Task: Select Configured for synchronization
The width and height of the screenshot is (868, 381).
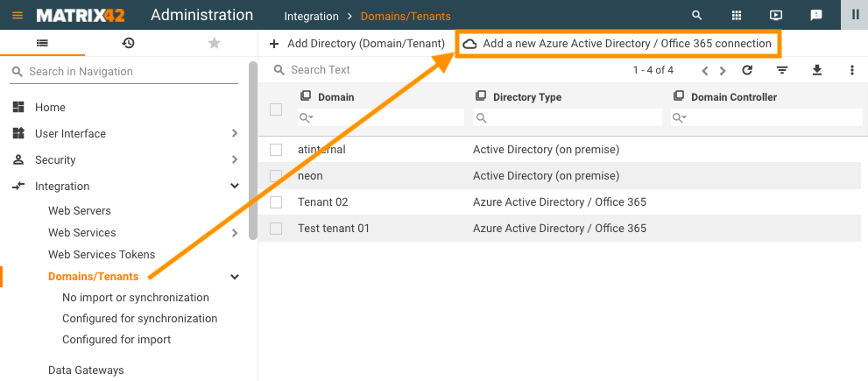Action: (x=139, y=319)
